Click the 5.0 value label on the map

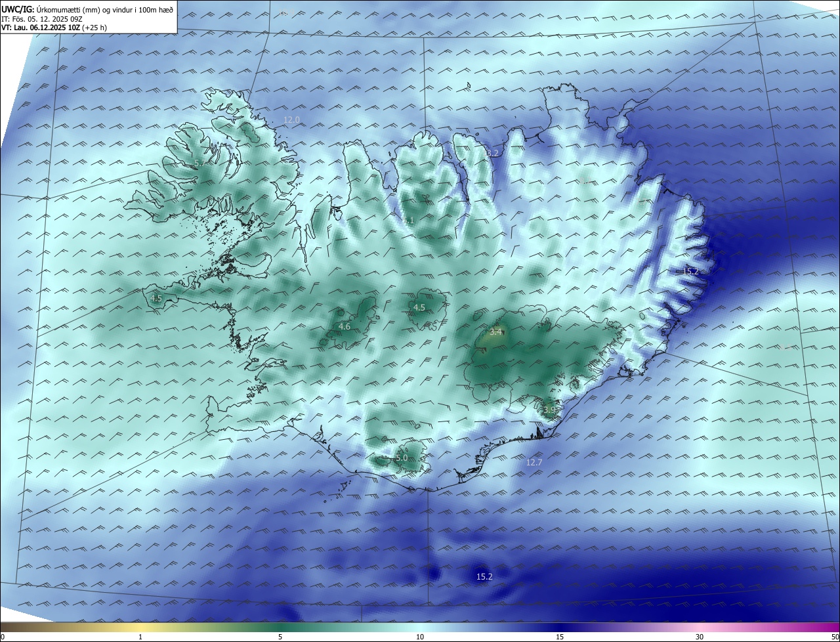(x=402, y=458)
